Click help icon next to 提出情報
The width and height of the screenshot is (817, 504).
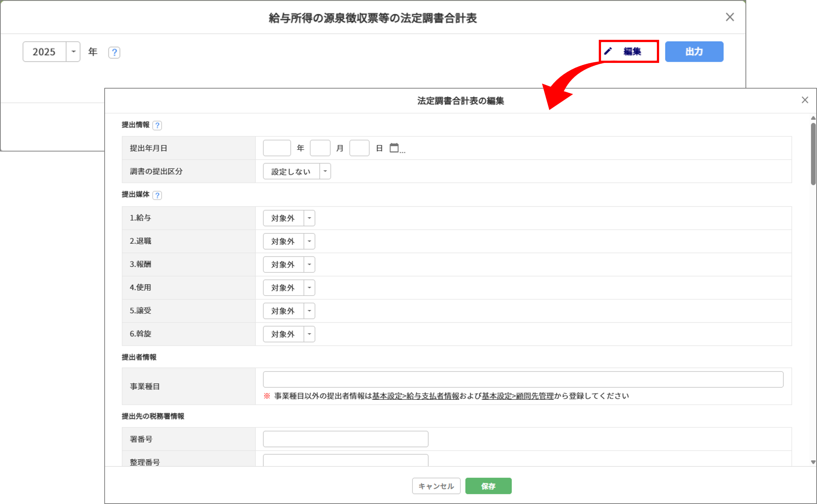click(157, 125)
